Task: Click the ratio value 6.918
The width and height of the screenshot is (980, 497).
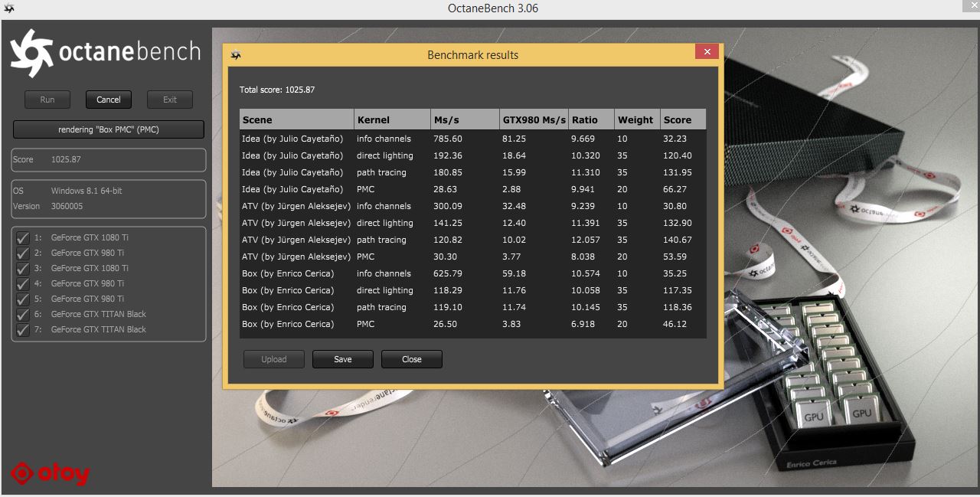Action: [583, 324]
